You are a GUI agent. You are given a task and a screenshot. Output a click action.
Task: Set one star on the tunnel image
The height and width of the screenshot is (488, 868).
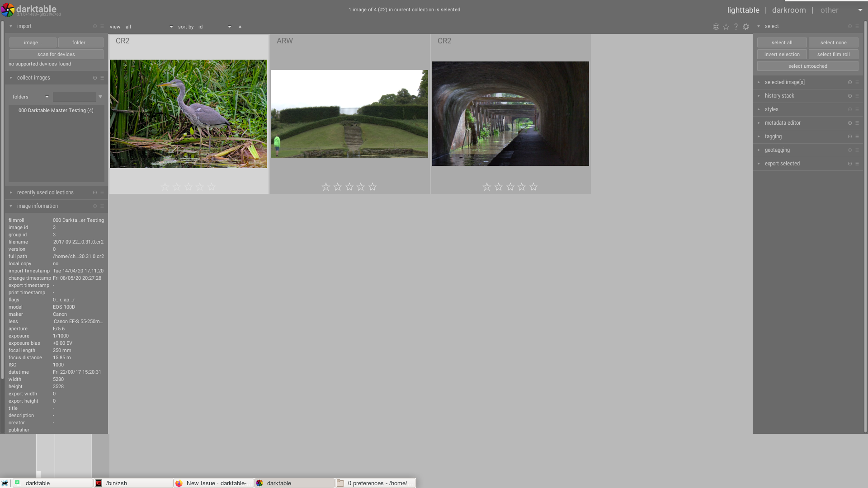tap(487, 187)
